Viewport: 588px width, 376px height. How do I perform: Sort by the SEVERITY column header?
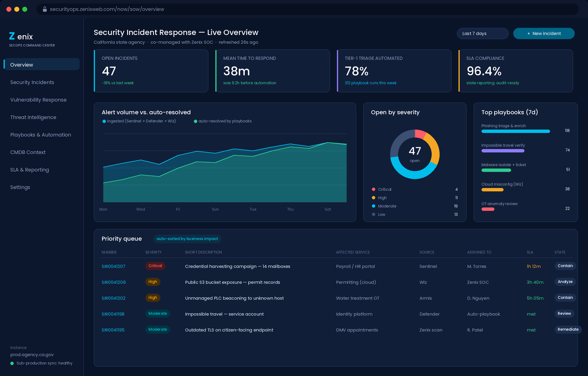tap(153, 252)
